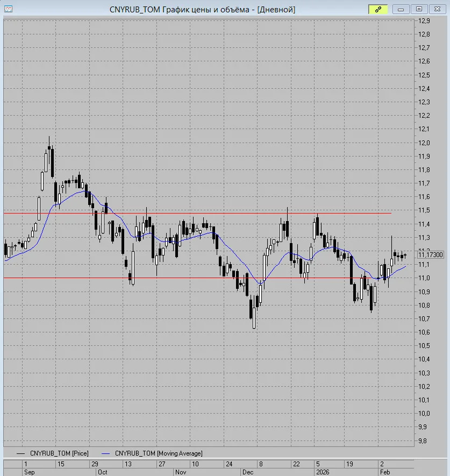Minimize the CNYRUB_TOM chart window

pyautogui.click(x=401, y=9)
